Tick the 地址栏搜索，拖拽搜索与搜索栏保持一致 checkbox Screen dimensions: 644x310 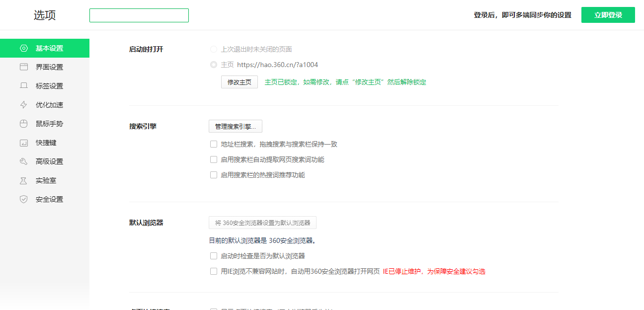coord(214,144)
